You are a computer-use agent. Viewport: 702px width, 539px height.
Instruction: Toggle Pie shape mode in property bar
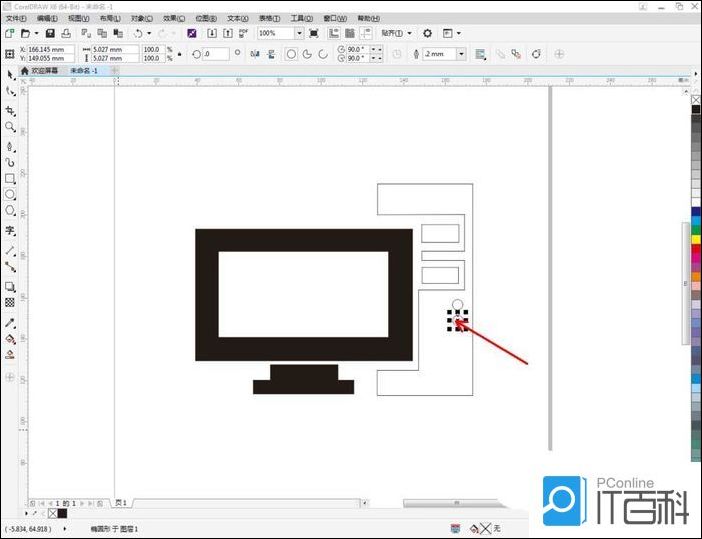coord(307,54)
